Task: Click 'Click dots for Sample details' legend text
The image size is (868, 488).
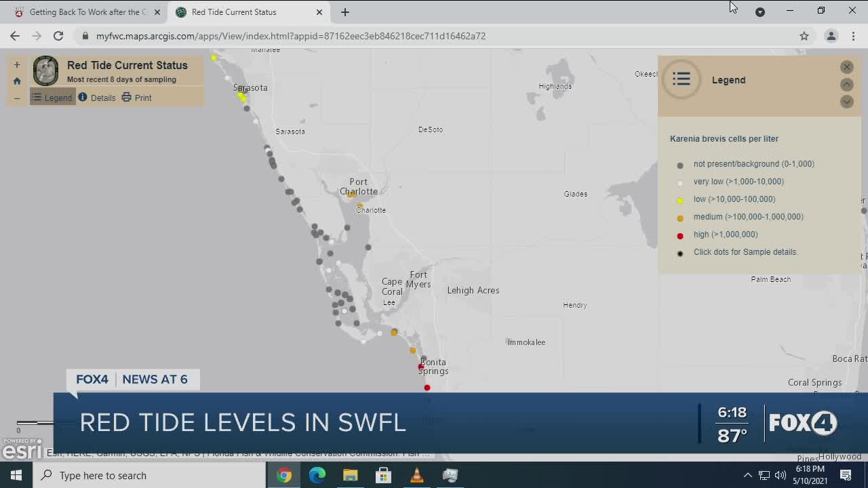Action: coord(746,252)
